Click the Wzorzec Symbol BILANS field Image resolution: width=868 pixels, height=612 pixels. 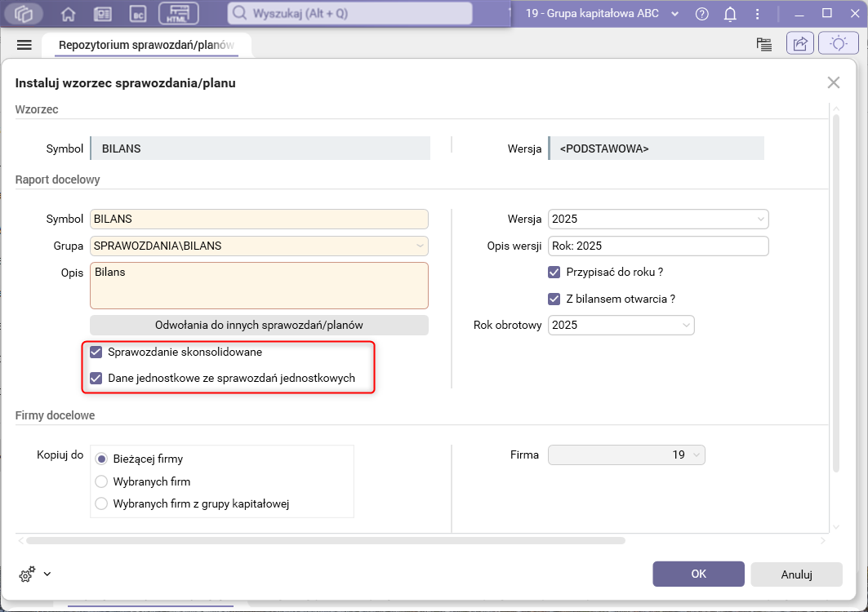(260, 149)
